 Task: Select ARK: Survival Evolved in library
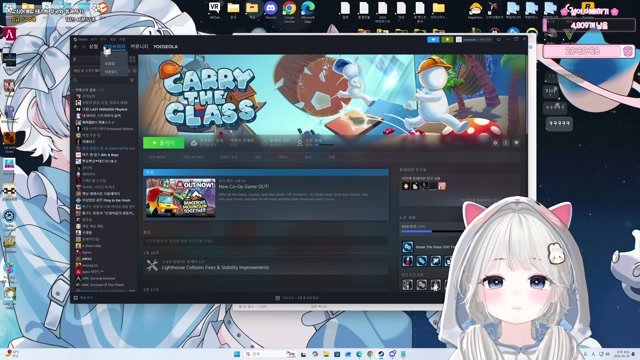click(96, 278)
